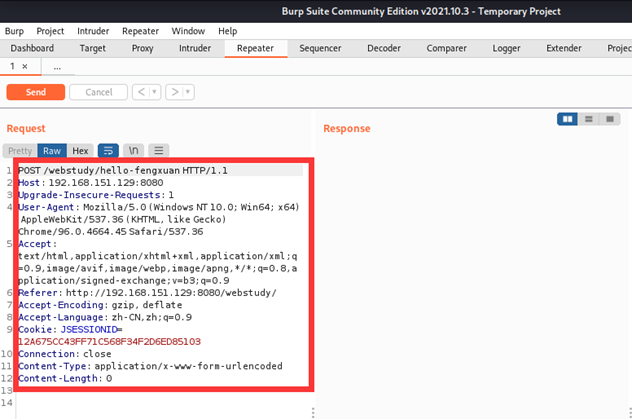Open the back history dropdown arrow
The height and width of the screenshot is (419, 632).
click(154, 92)
